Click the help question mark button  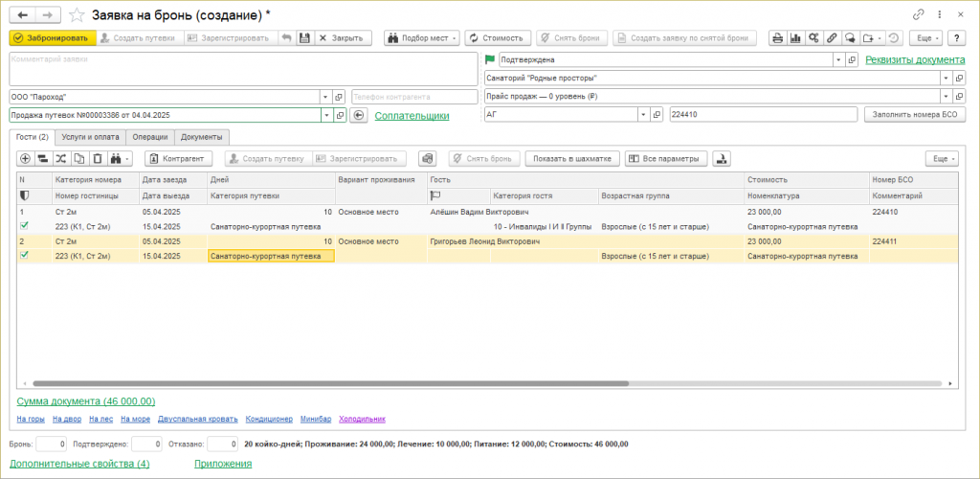pos(957,37)
